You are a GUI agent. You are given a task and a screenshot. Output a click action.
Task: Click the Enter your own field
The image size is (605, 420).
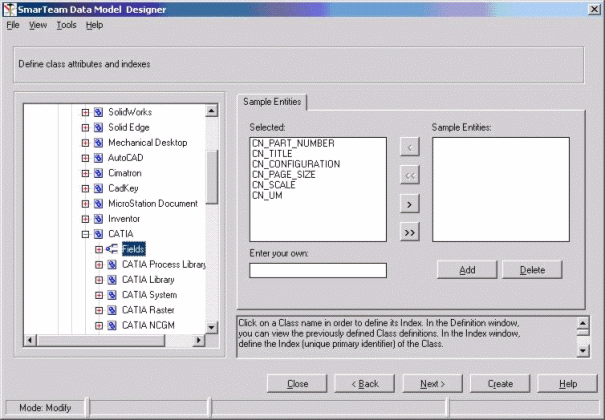click(318, 270)
